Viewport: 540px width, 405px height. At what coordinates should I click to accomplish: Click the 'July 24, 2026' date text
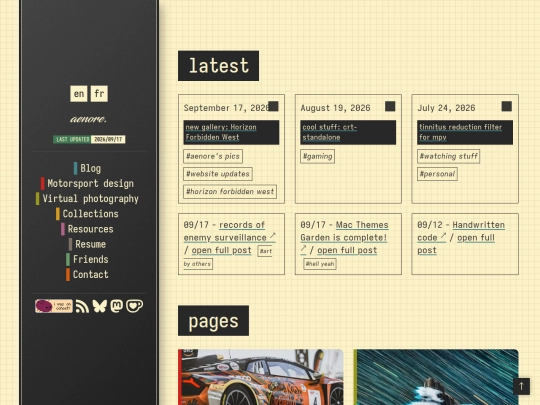pos(446,108)
